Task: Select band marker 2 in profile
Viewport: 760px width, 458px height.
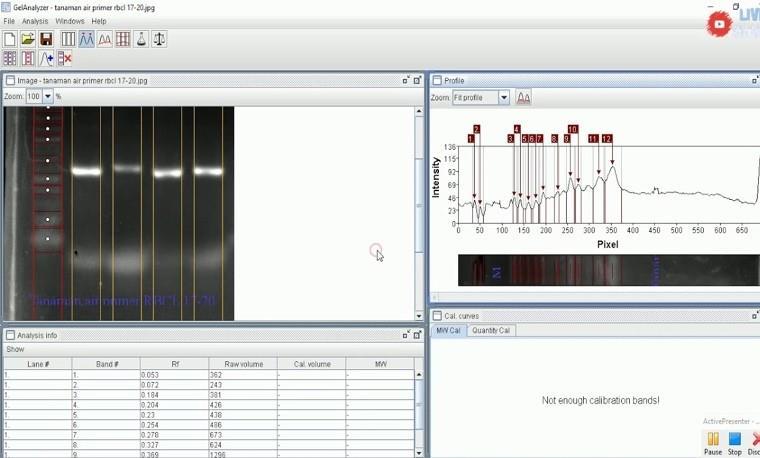Action: point(476,129)
